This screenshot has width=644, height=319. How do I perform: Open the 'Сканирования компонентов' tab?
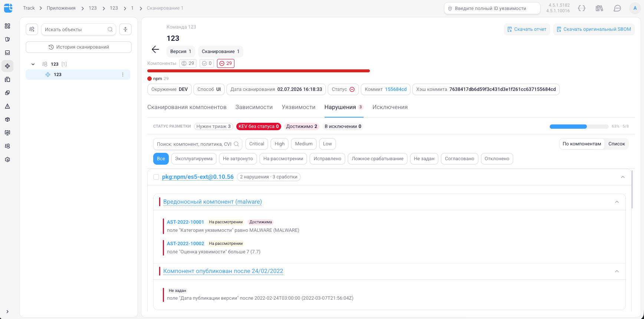point(187,107)
